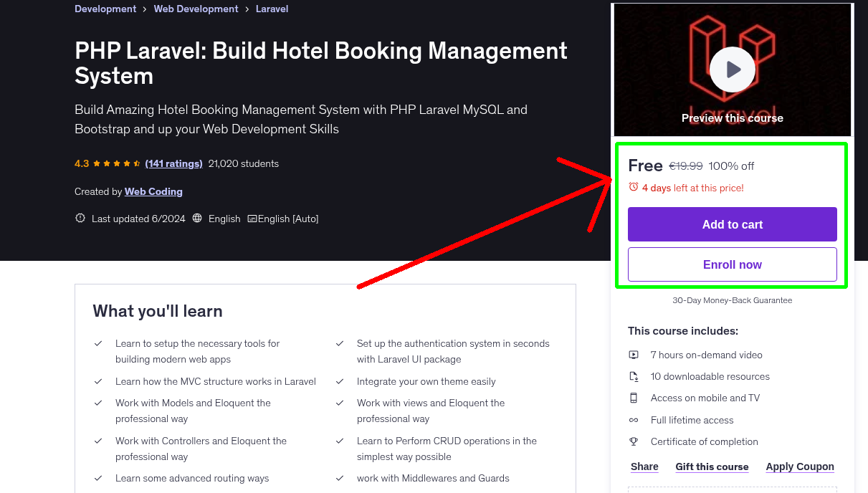Image resolution: width=868 pixels, height=493 pixels.
Task: Open the Development breadcrumb category
Action: click(x=105, y=9)
